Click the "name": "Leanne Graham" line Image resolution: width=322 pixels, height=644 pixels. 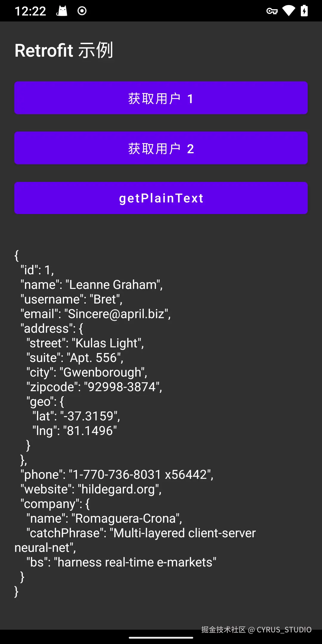(x=92, y=285)
